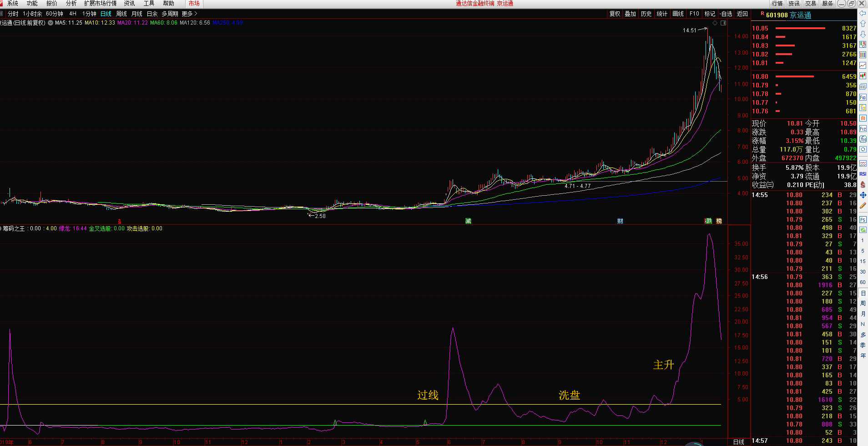This screenshot has width=868, height=446.
Task: Click the 返回 return button
Action: (742, 14)
